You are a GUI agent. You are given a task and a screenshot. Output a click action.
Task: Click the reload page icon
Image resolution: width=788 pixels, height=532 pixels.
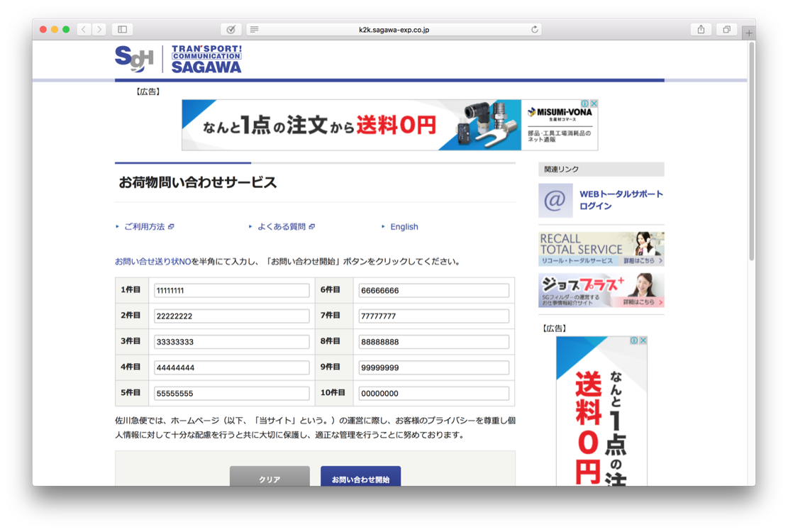pyautogui.click(x=534, y=29)
